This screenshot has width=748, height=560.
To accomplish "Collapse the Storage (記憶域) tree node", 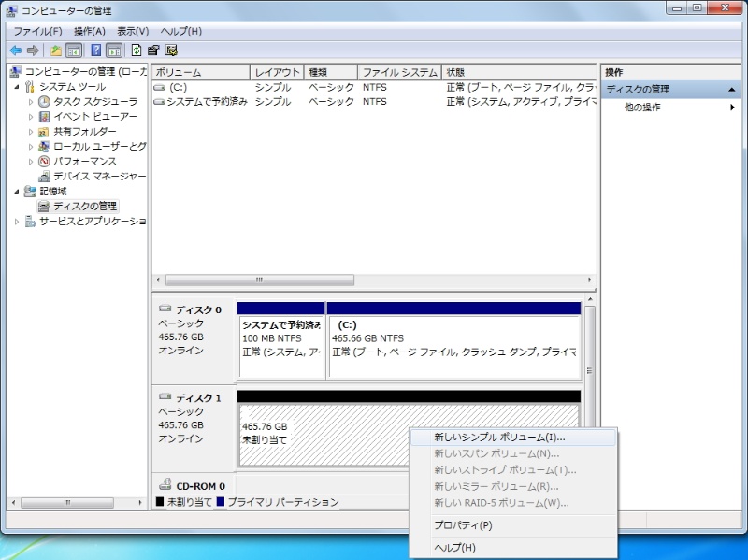I will coord(17,191).
